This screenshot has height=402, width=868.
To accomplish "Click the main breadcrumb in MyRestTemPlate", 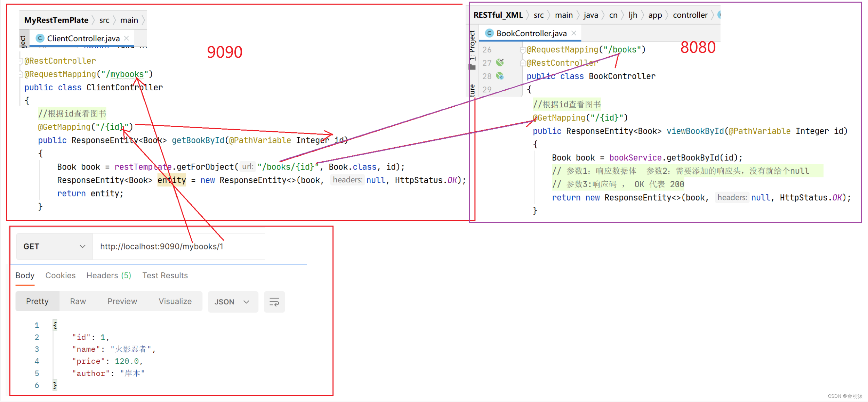I will (x=129, y=20).
